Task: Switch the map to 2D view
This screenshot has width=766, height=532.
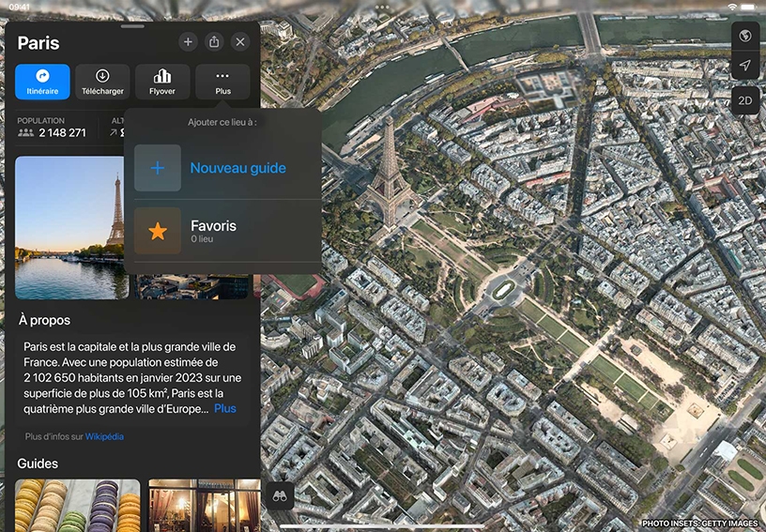Action: [745, 100]
